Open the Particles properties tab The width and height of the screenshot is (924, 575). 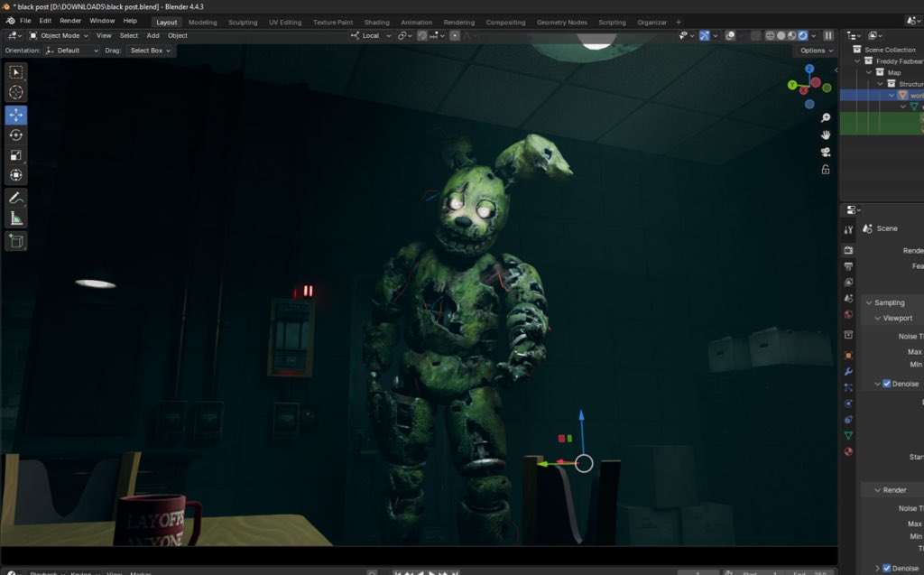point(848,387)
